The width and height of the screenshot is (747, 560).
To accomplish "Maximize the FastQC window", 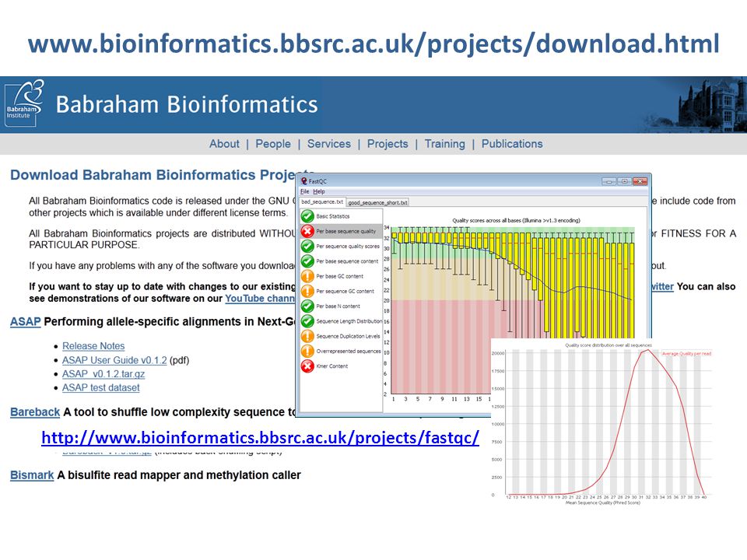I will pyautogui.click(x=625, y=181).
